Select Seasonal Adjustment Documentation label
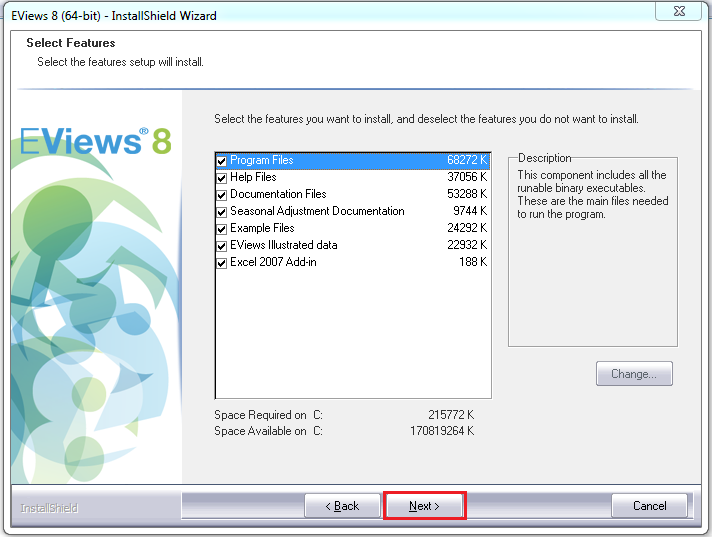 [x=317, y=211]
